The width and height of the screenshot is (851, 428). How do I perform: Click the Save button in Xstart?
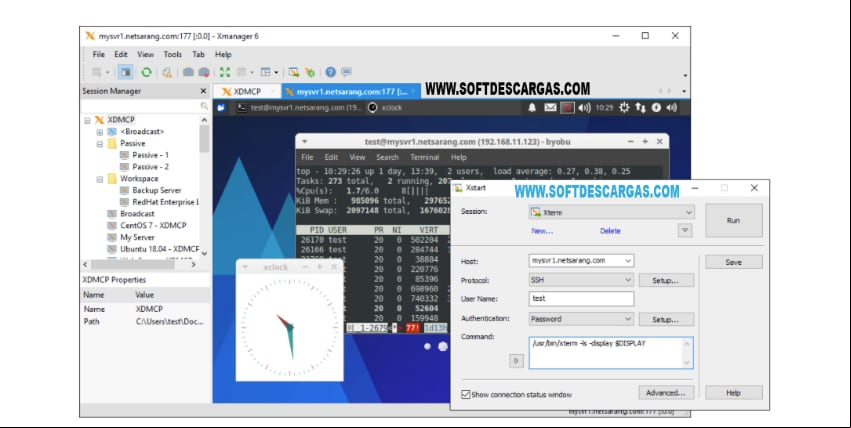[733, 262]
